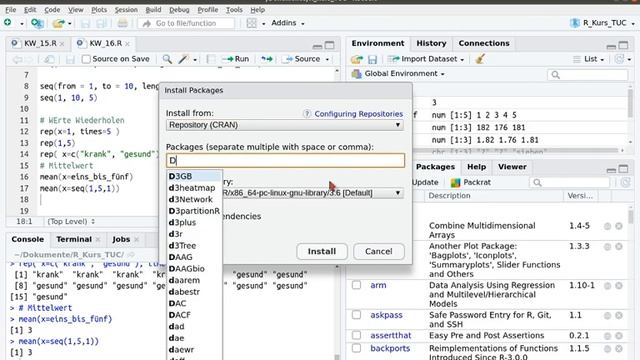The height and width of the screenshot is (360, 640).
Task: Select DACF from the autocomplete list
Action: coord(180,316)
